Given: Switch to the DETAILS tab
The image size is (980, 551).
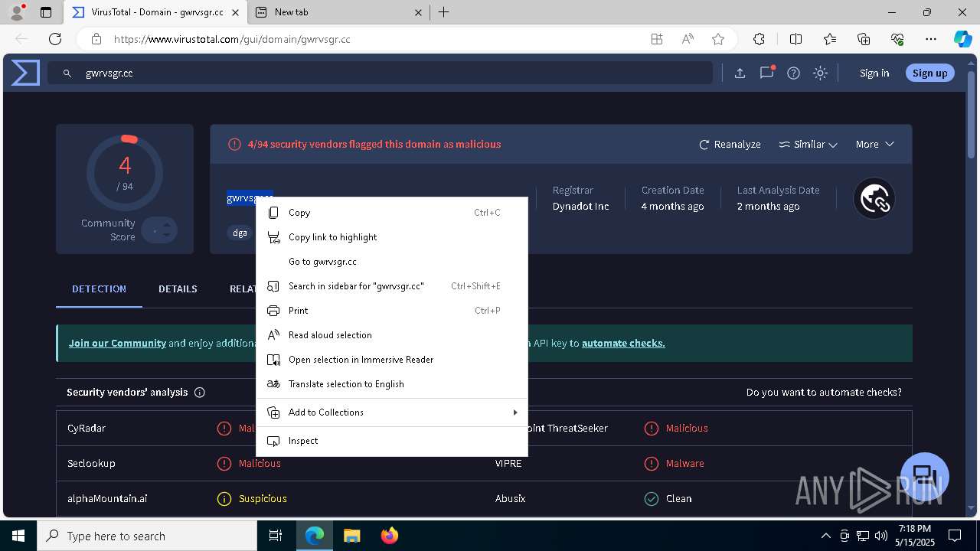Looking at the screenshot, I should click(x=178, y=289).
